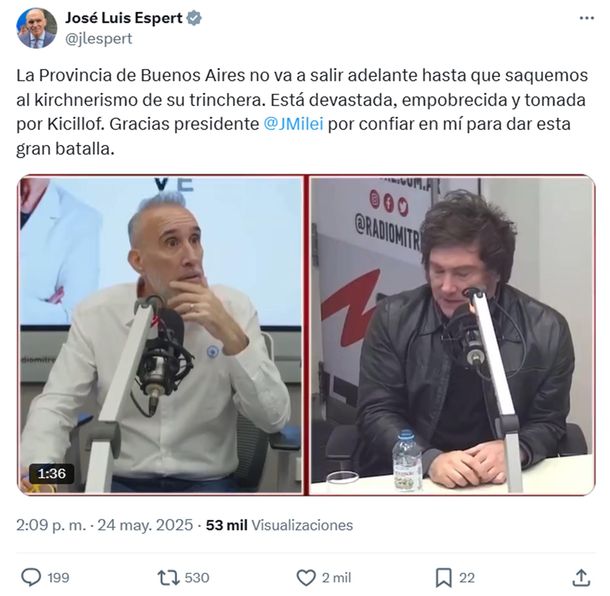View the 53 mil Visualizaciones count
Viewport: 610px width, 596px height.
pos(279,525)
